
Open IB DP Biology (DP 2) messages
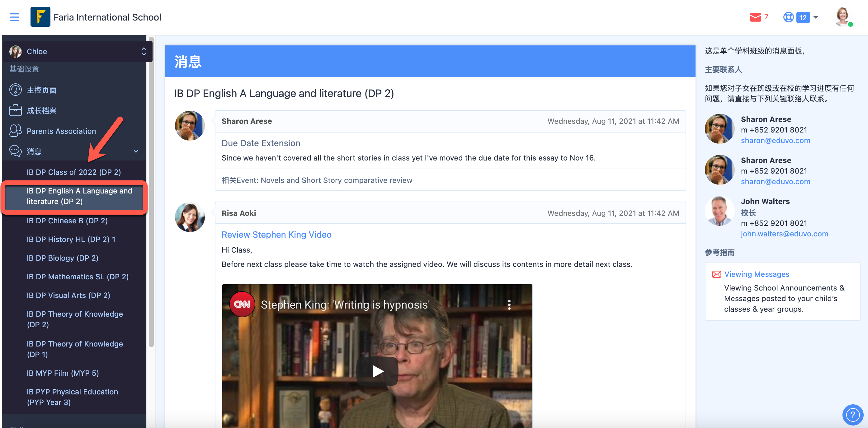[x=63, y=258]
